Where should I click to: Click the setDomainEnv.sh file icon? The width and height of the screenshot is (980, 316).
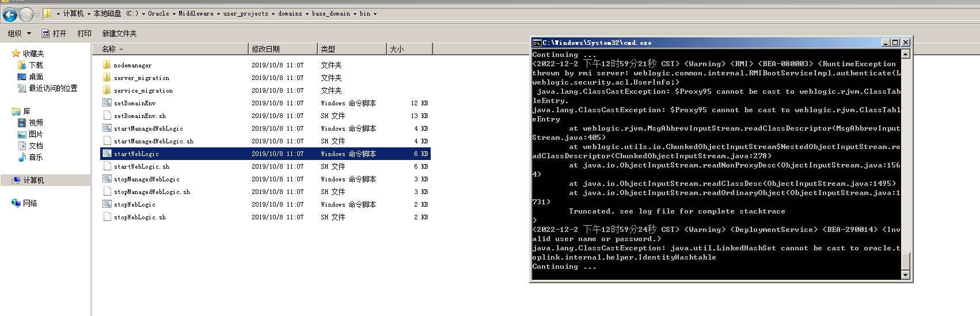(x=107, y=115)
